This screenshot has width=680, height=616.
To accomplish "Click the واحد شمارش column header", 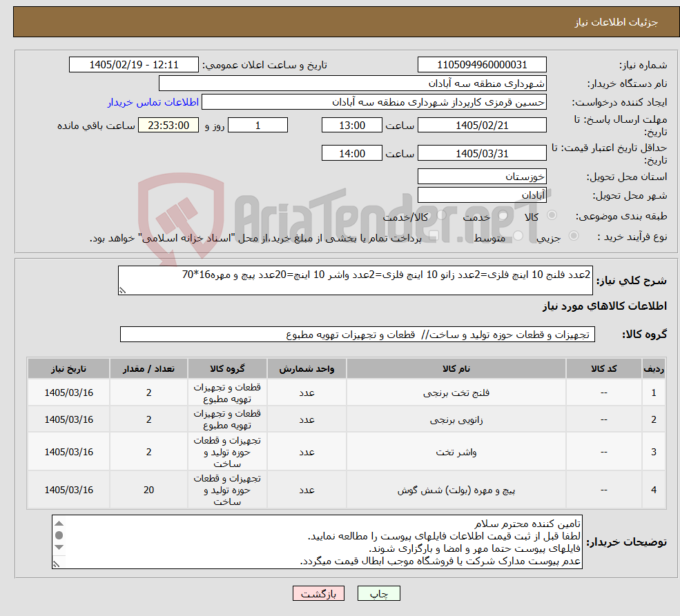I will [307, 368].
